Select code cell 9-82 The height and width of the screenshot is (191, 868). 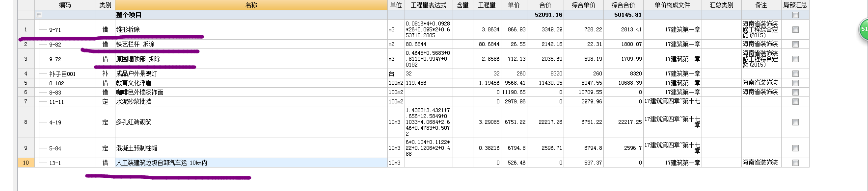(x=65, y=44)
